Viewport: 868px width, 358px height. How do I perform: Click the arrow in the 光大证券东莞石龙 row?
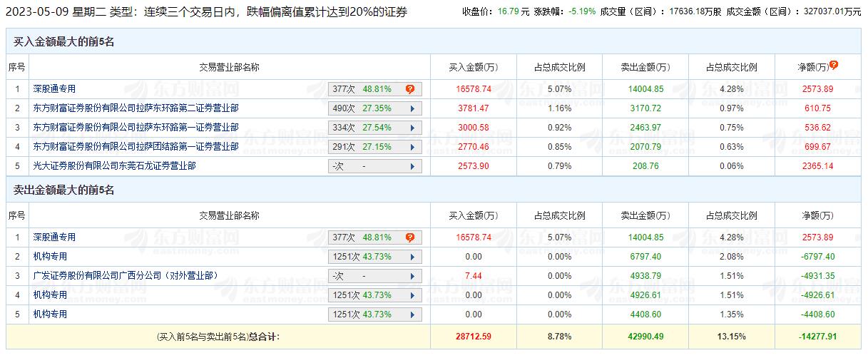412,166
